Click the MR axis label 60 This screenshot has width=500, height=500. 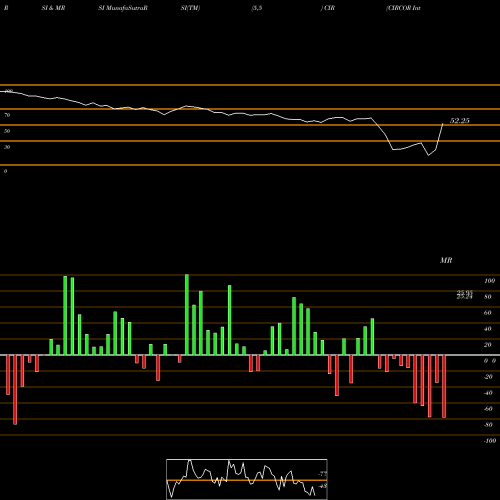pyautogui.click(x=488, y=313)
